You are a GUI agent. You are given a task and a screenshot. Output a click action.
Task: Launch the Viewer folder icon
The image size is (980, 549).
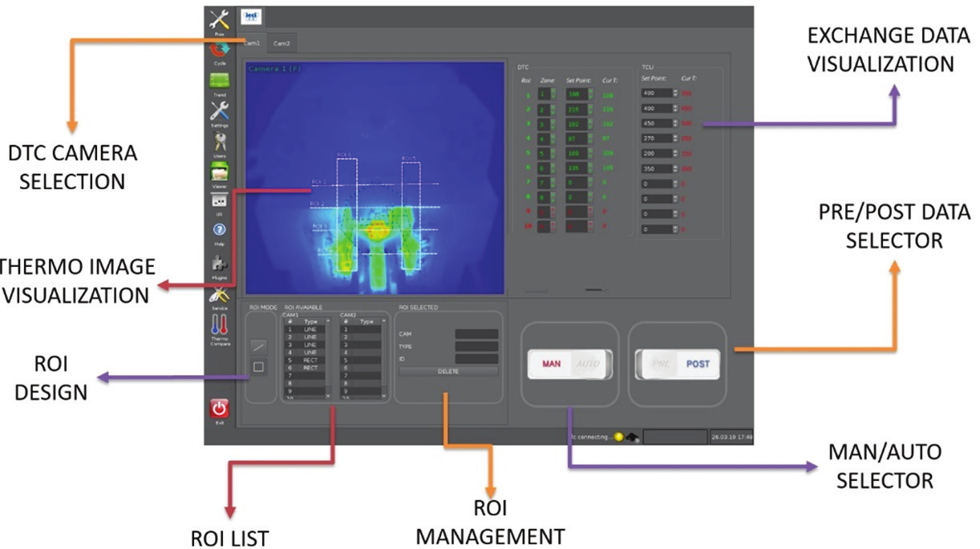point(219,172)
